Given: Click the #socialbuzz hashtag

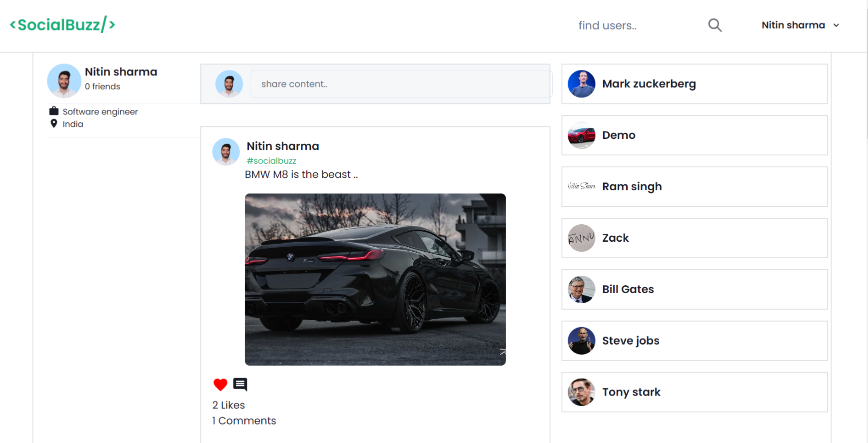Looking at the screenshot, I should coord(271,160).
